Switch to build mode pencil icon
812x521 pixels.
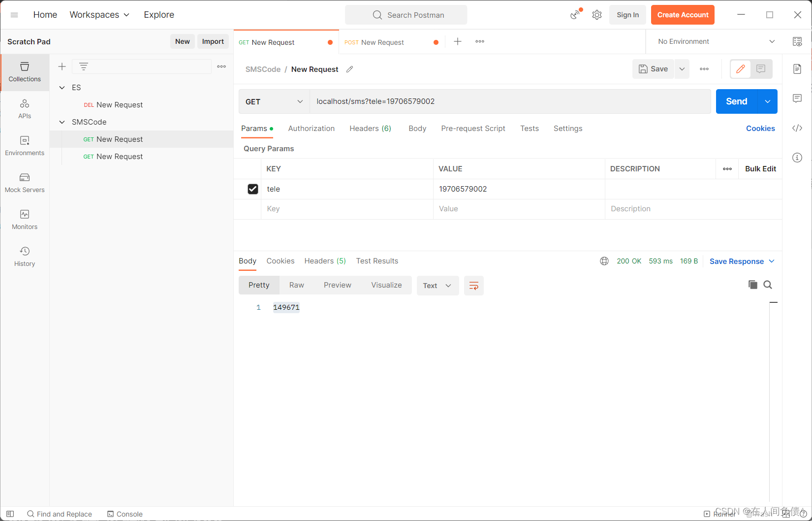(x=741, y=69)
